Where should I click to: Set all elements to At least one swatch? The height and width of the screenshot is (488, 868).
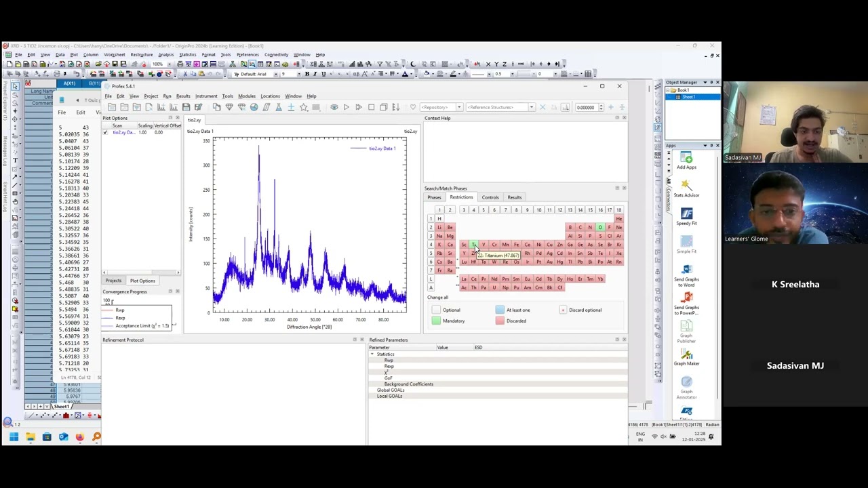coord(500,310)
